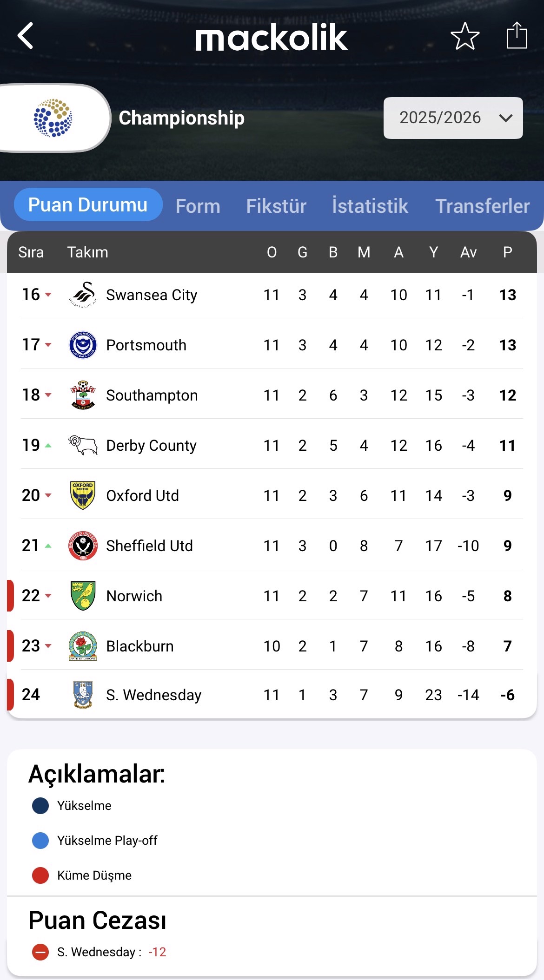Tap the Sheffield Utd crest
544x980 pixels.
point(83,546)
